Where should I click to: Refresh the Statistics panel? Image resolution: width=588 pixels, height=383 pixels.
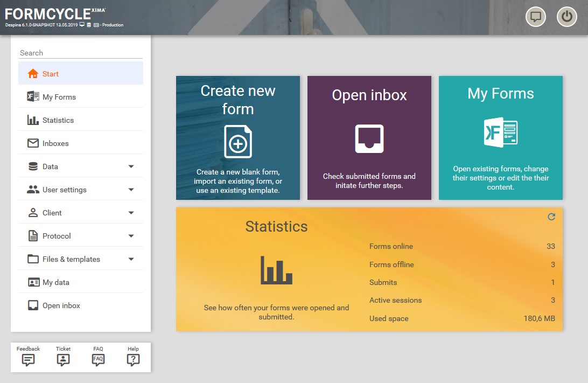pos(551,217)
